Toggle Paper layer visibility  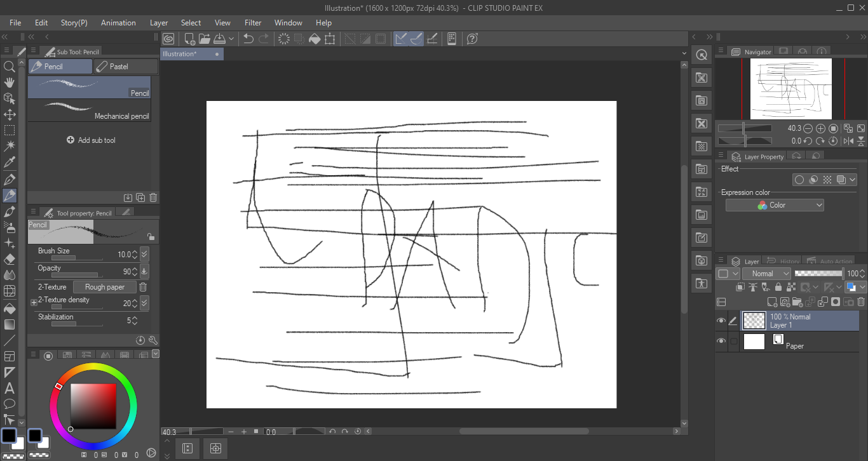click(x=721, y=342)
